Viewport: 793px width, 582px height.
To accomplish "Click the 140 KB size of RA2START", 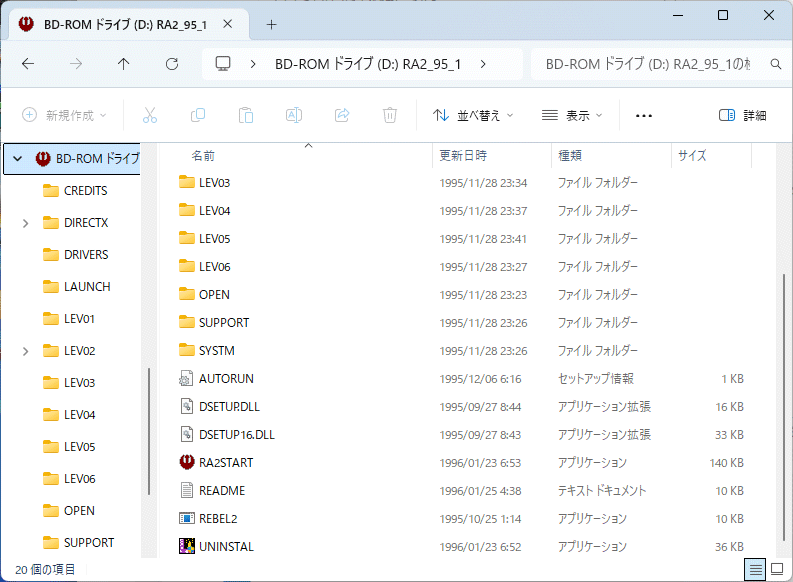I will 726,463.
